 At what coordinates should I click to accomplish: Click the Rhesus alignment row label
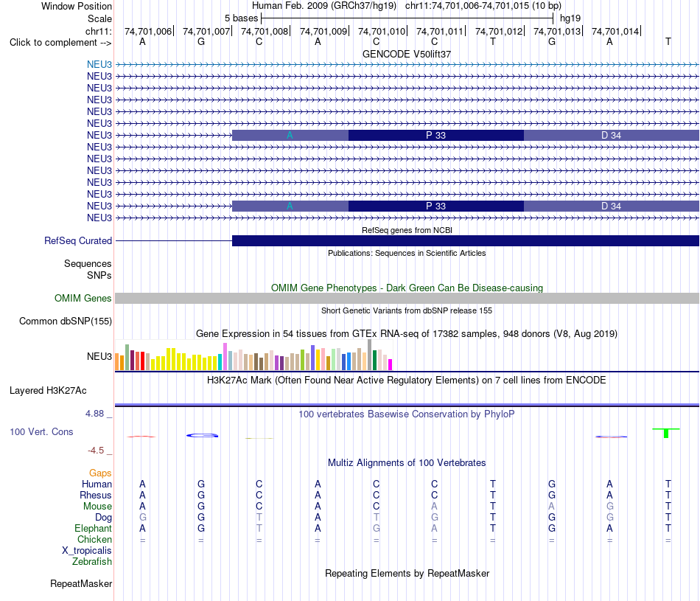pos(96,495)
